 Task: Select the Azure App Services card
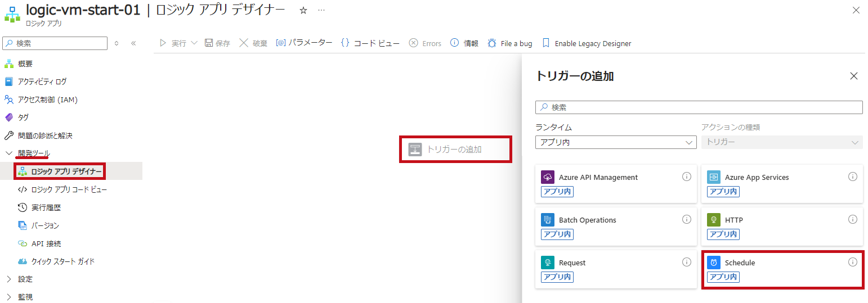click(782, 184)
